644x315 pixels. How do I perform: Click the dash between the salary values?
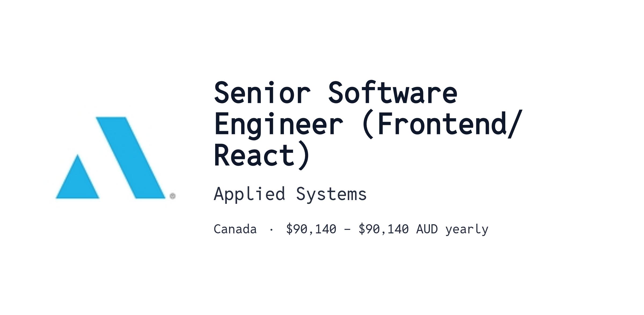tap(347, 230)
